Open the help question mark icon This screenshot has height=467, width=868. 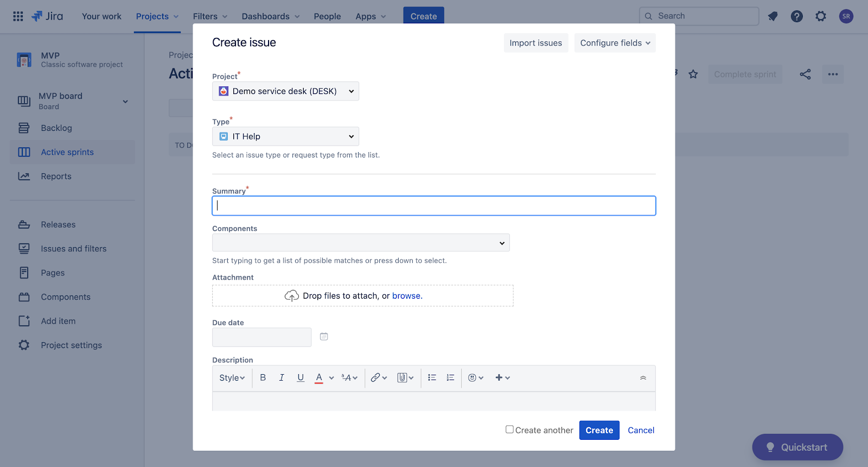pyautogui.click(x=797, y=16)
